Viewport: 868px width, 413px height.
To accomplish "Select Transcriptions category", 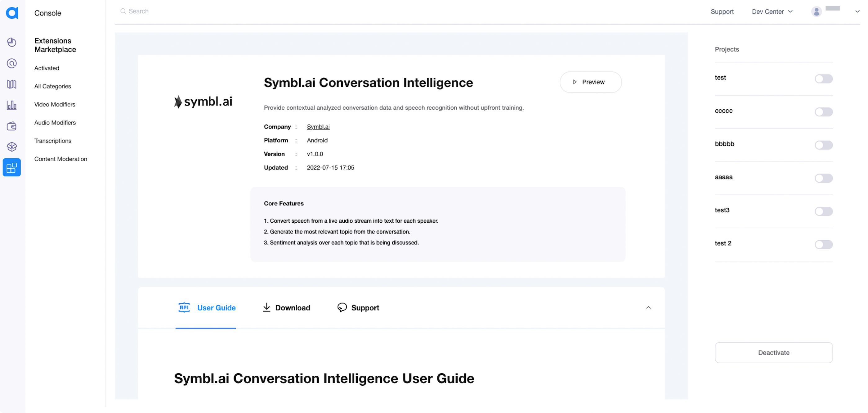I will click(52, 141).
